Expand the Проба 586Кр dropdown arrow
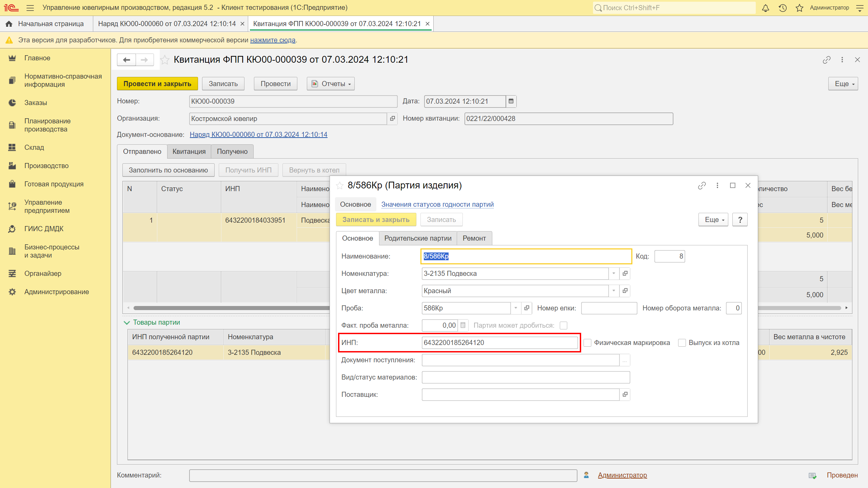Screen dimensions: 868x488 tap(516, 308)
